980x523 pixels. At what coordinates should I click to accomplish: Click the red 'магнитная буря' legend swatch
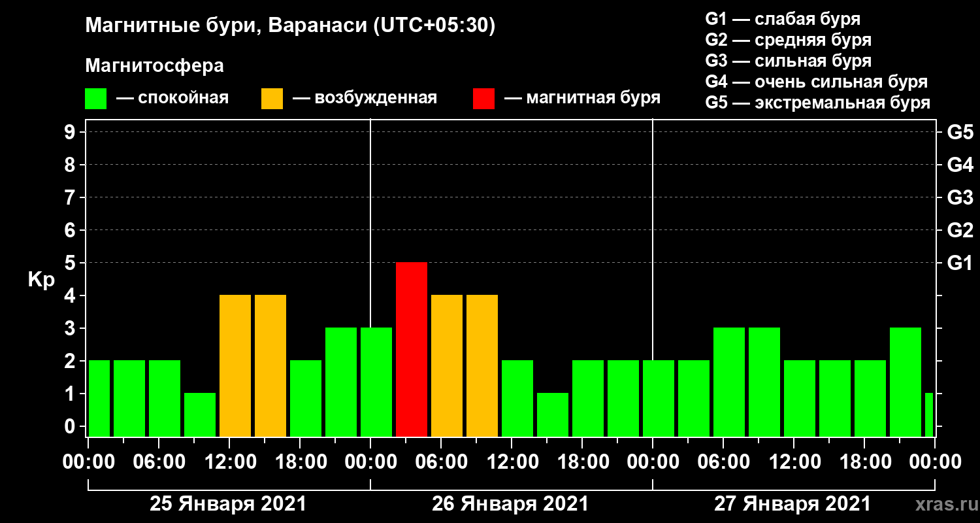pos(483,99)
